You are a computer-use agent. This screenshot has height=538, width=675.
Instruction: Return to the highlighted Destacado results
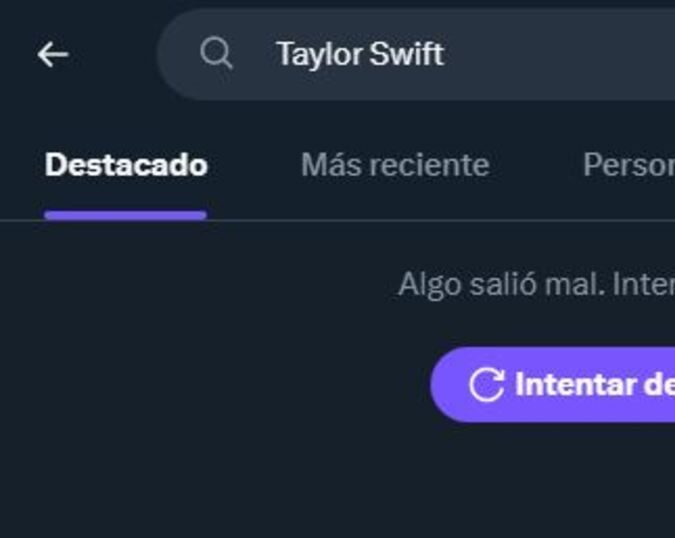126,165
